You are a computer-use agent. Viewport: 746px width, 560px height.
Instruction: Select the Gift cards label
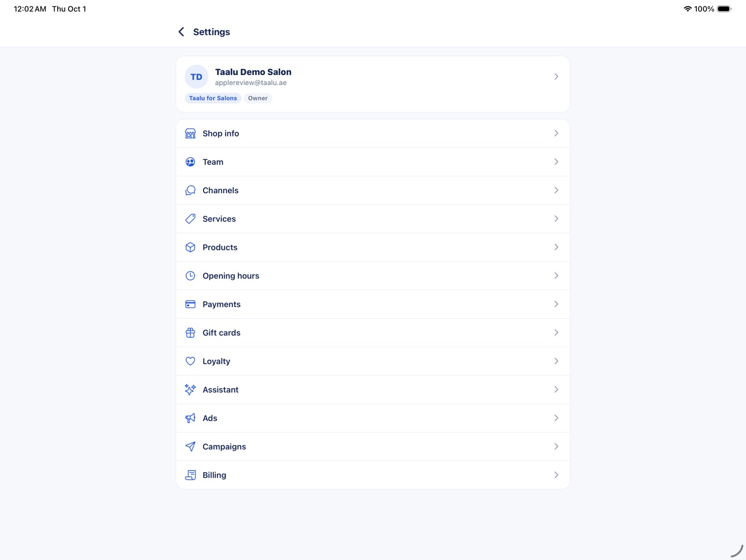click(221, 333)
